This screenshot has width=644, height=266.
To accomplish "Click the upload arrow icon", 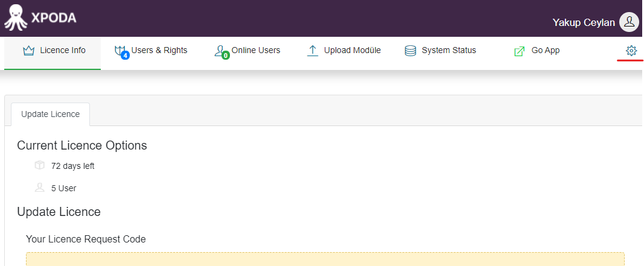I will pyautogui.click(x=313, y=51).
